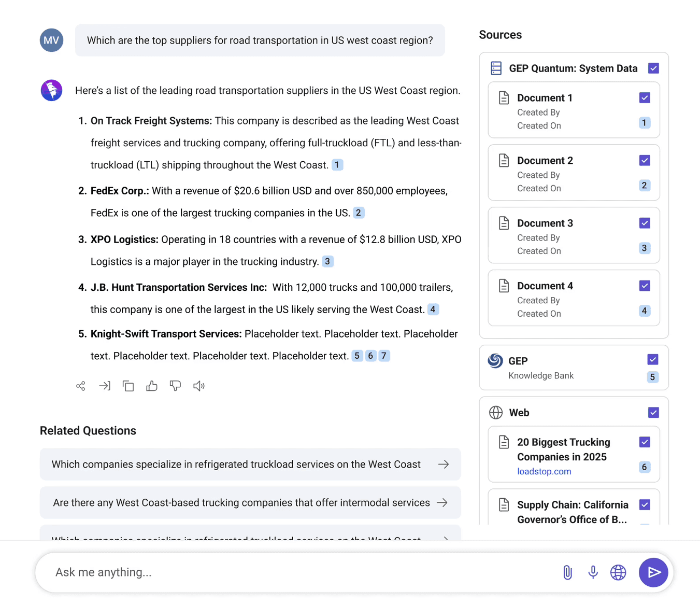
Task: Click the number 3 badge in Document 3 card
Action: click(x=645, y=248)
